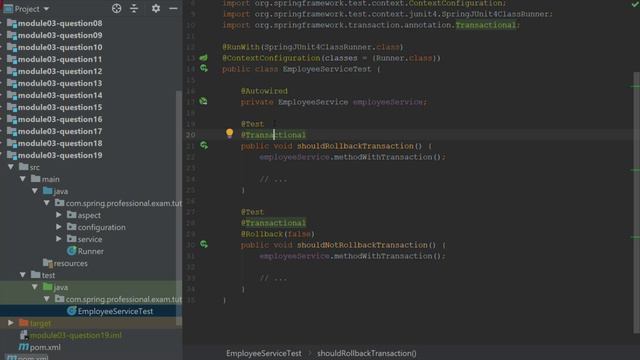Click the editor vertical scrollbar
Screen dimensions: 640x360
[637, 203]
